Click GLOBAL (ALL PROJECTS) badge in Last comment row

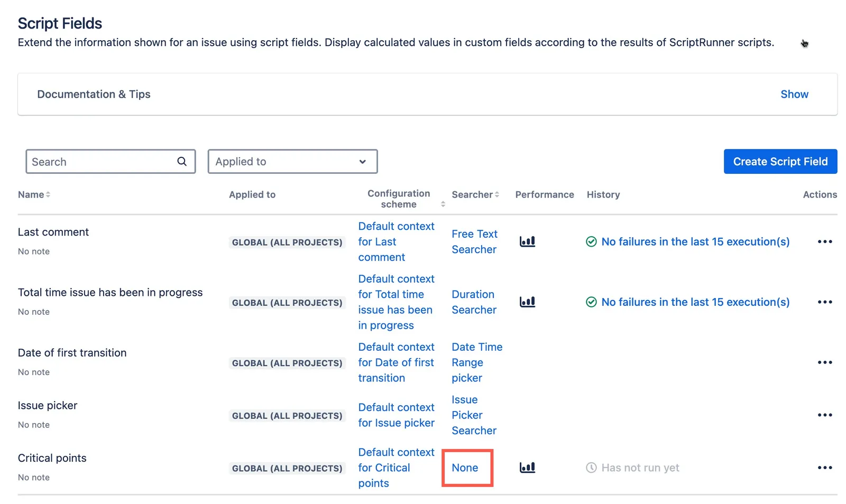point(287,242)
